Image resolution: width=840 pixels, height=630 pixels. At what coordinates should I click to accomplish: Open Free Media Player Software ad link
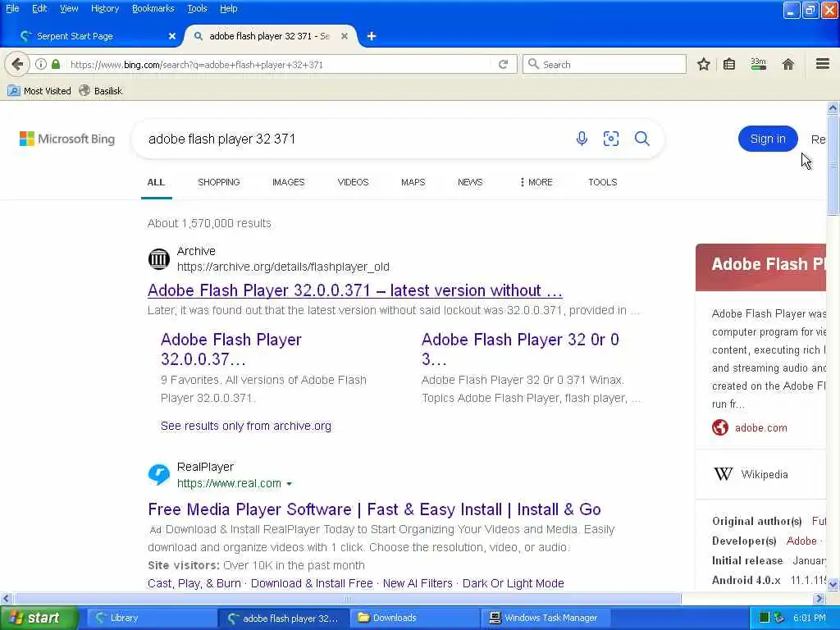[374, 509]
